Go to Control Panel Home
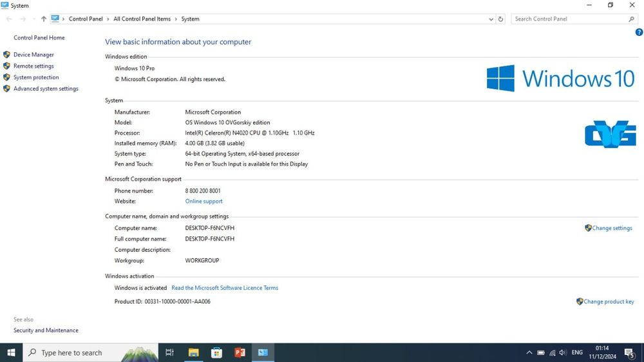The image size is (644, 362). (39, 38)
